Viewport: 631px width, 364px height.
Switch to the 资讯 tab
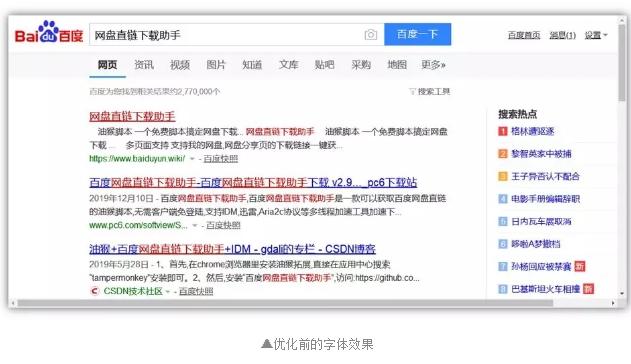[x=144, y=65]
